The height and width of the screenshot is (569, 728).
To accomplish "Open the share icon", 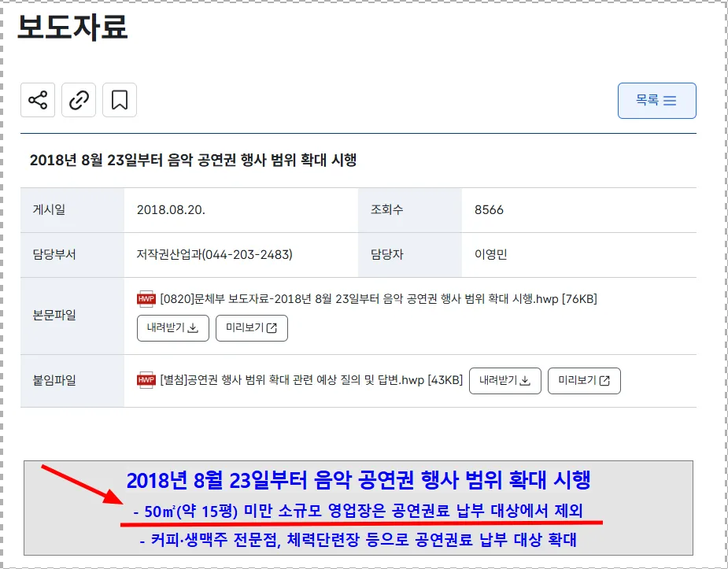I will click(x=38, y=100).
